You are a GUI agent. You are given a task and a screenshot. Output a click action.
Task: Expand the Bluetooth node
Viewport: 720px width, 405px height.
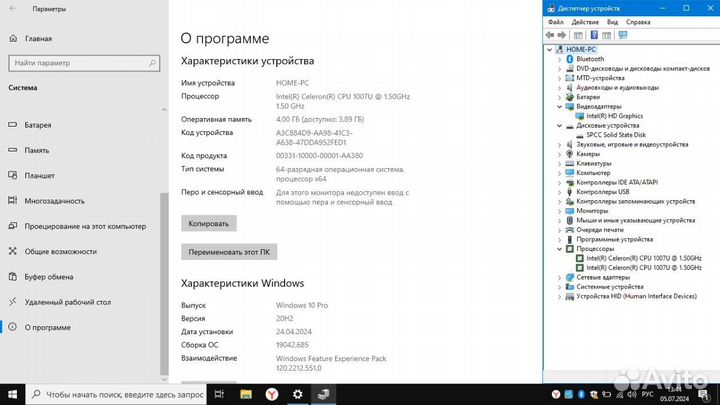(559, 59)
